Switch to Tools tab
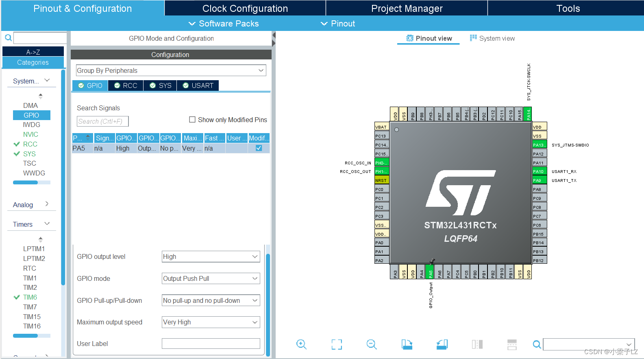This screenshot has width=644, height=359. 568,8
